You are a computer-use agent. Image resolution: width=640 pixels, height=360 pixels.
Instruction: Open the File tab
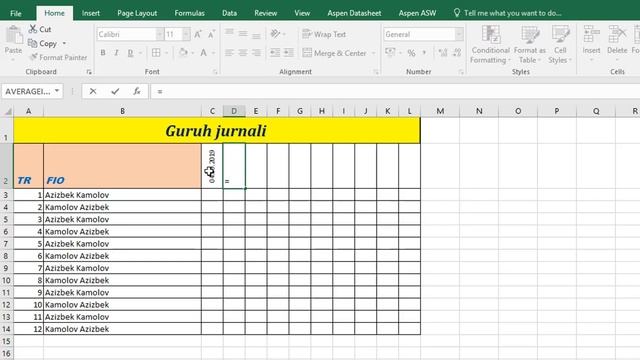16,13
